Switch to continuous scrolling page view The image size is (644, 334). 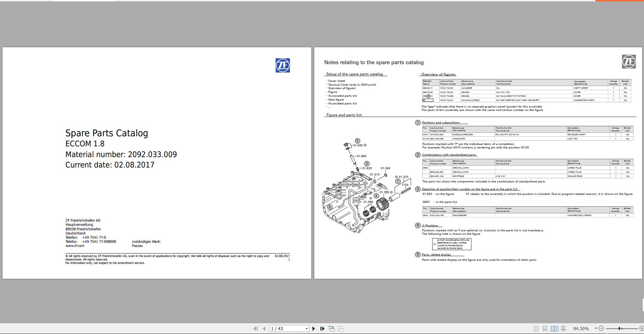545,328
